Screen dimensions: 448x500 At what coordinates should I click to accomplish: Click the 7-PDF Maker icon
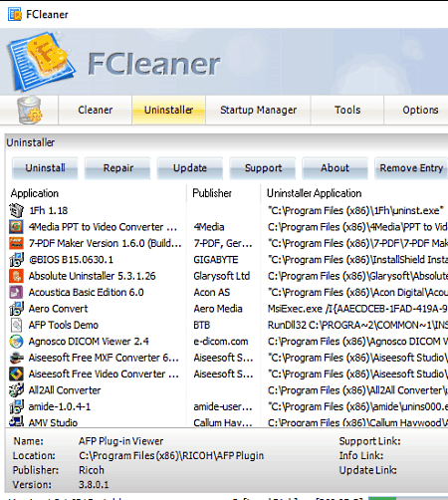point(16,243)
